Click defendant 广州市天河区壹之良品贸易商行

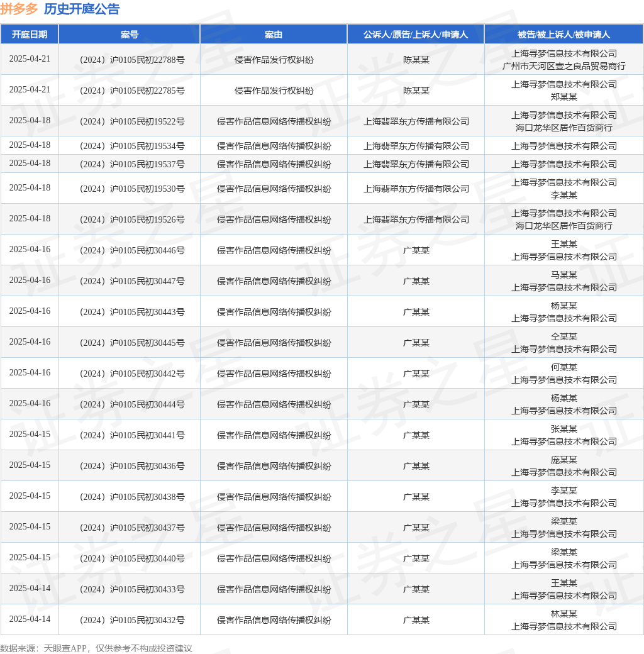564,66
